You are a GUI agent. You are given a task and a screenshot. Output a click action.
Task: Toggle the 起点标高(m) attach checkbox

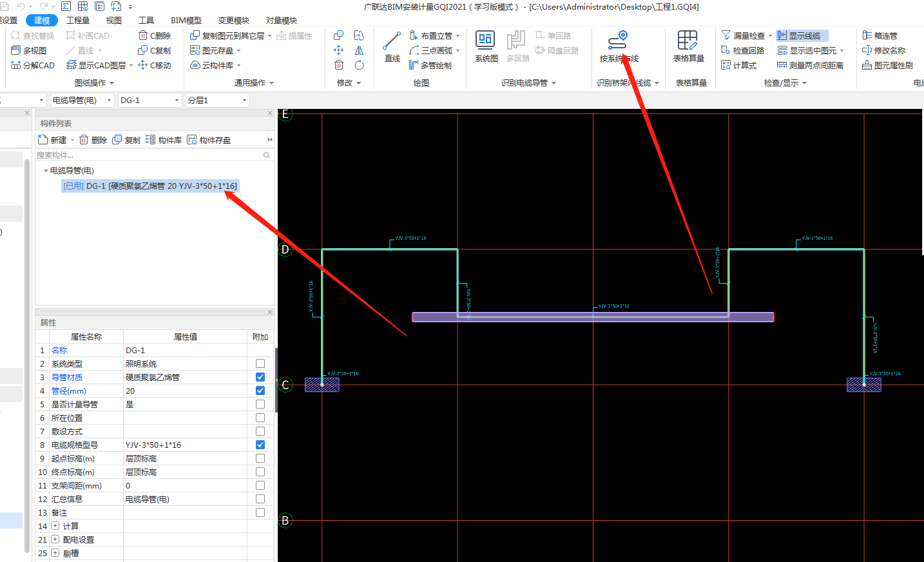(260, 458)
